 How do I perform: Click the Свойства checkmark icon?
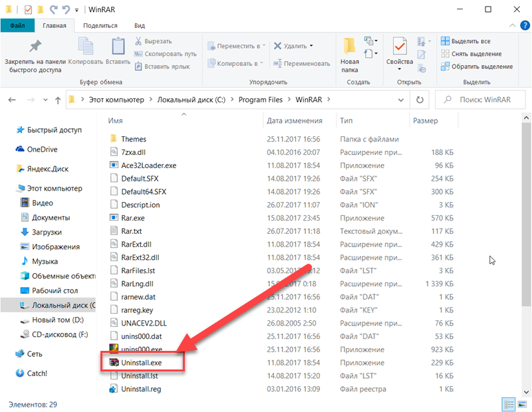point(400,46)
